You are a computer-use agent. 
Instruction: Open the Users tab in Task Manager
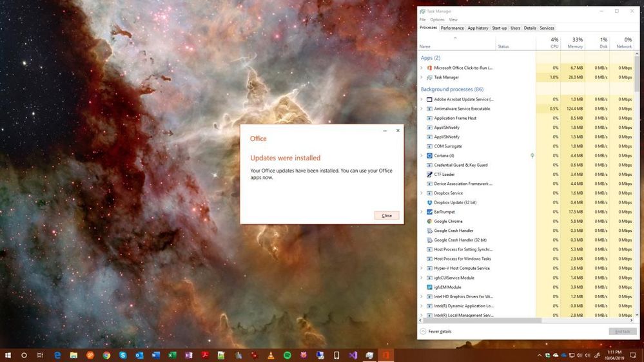coord(515,28)
